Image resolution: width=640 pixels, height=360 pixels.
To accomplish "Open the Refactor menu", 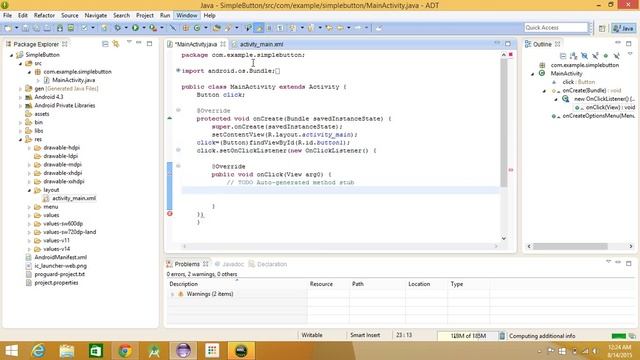I will coord(44,15).
